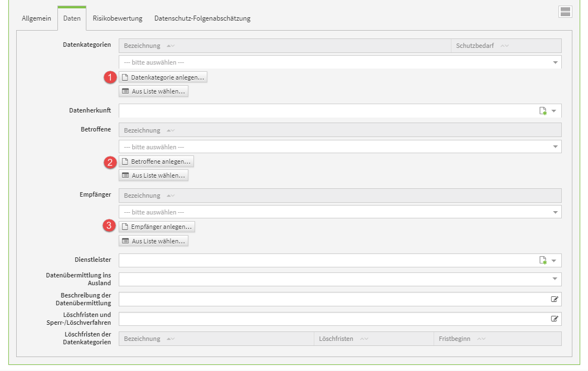Image resolution: width=588 pixels, height=371 pixels.
Task: Expand the Dienstleister dropdown arrow
Action: 554,261
